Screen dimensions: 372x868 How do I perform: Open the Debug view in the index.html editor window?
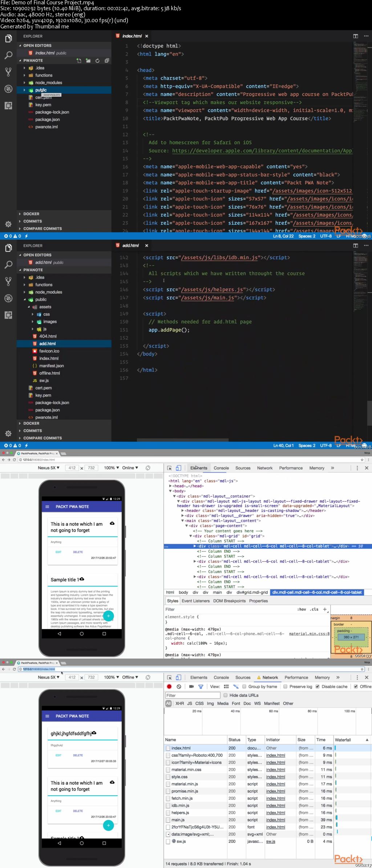click(8, 89)
